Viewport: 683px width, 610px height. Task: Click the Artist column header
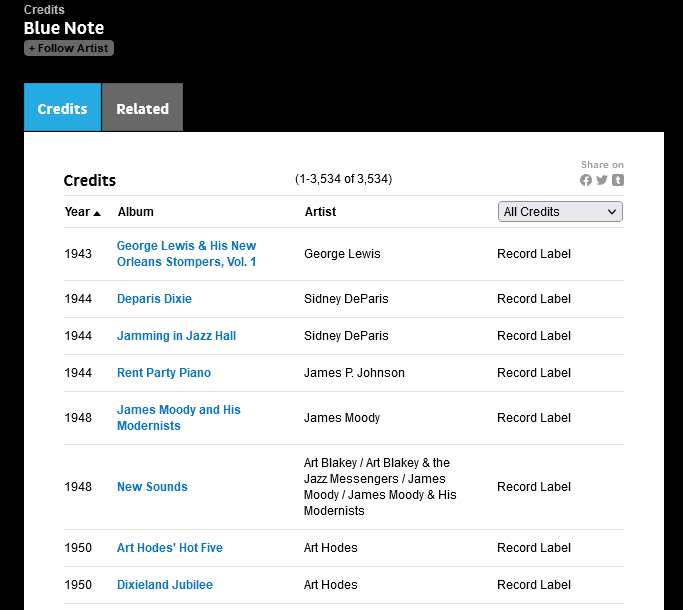click(320, 212)
